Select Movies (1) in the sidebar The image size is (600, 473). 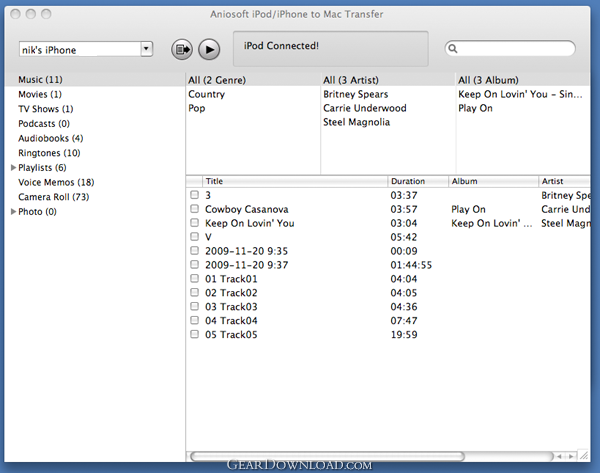[40, 94]
